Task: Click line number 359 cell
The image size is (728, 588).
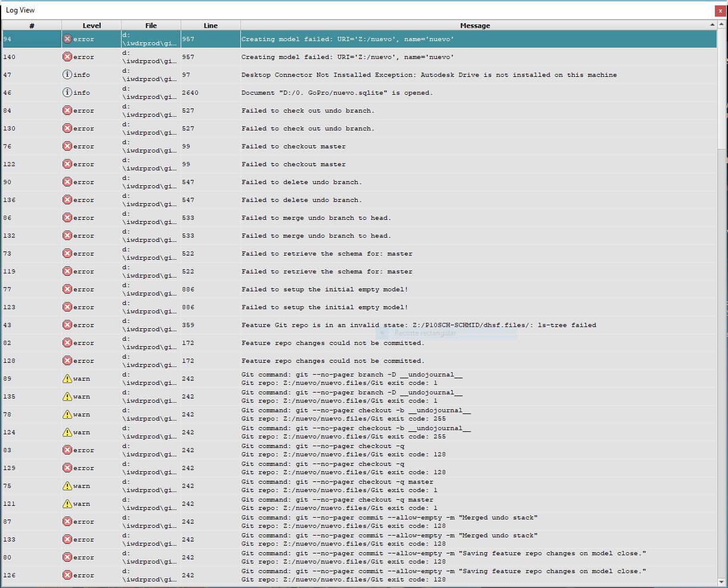Action: click(210, 325)
